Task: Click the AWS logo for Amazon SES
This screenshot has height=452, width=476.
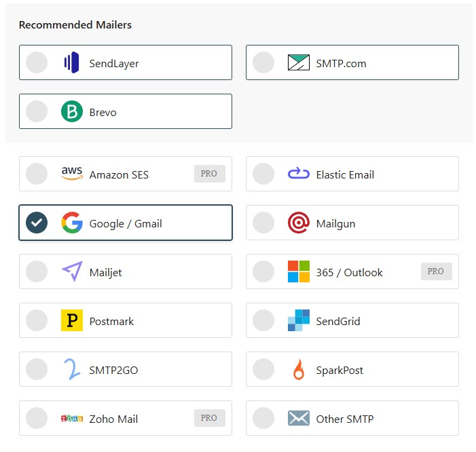Action: (72, 173)
